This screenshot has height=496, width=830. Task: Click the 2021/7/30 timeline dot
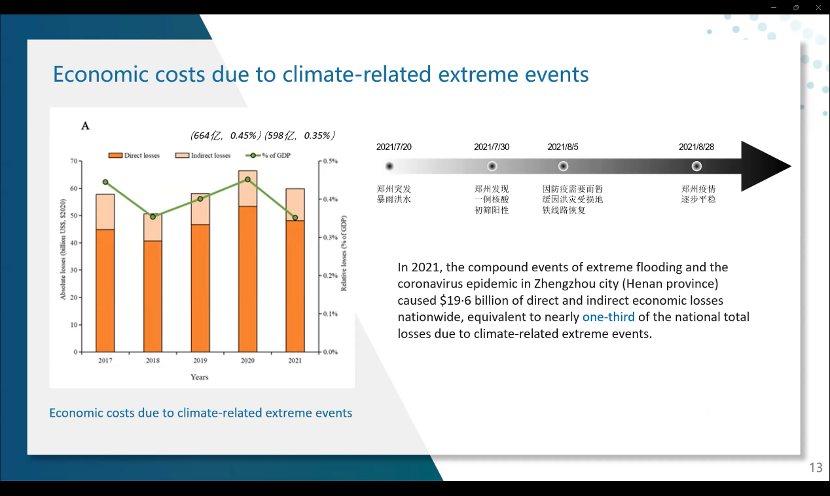click(x=490, y=166)
